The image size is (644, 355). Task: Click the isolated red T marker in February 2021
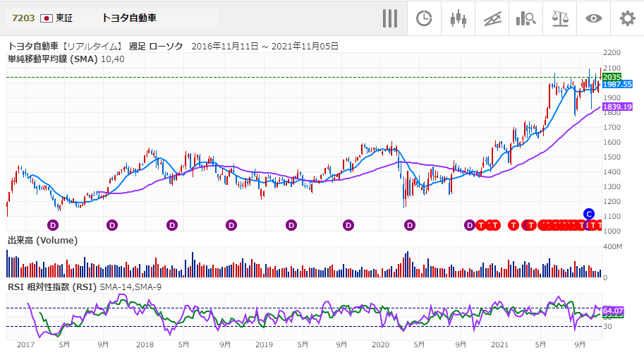[514, 225]
